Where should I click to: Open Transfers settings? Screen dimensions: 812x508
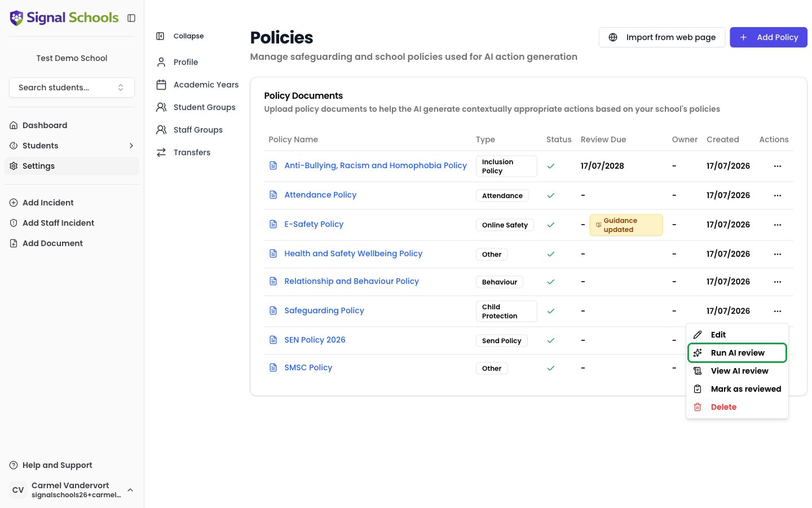[183, 152]
